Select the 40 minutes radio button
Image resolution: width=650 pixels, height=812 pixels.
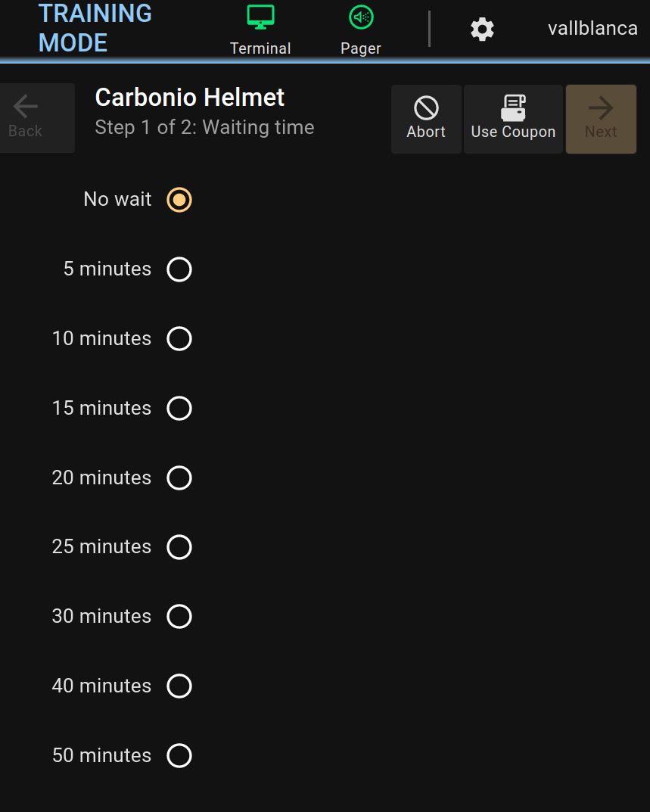[x=179, y=686]
